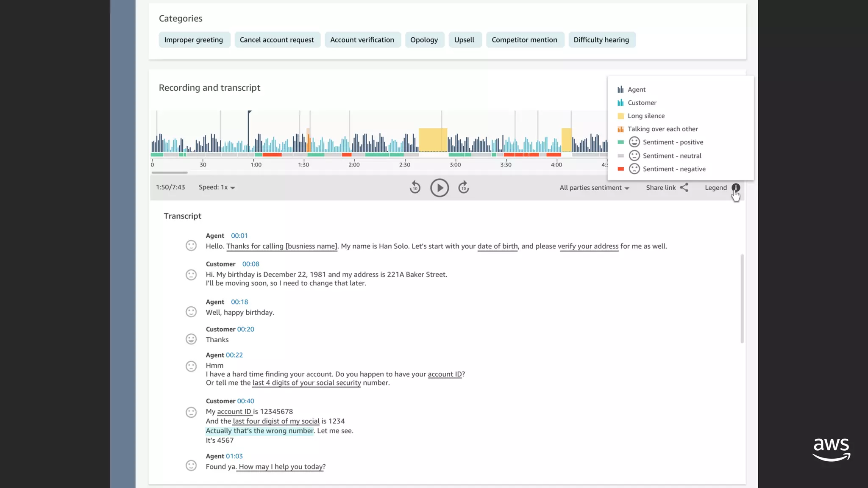The image size is (868, 488).
Task: Click the Share link icon
Action: (684, 188)
